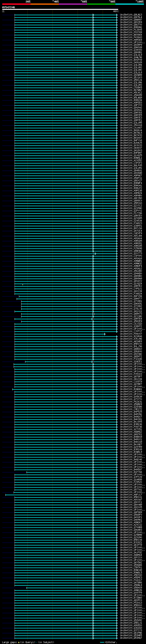This screenshot has width=146, height=644.
Task: Open hit label UniRef100_B6F294
Action: (131, 296)
